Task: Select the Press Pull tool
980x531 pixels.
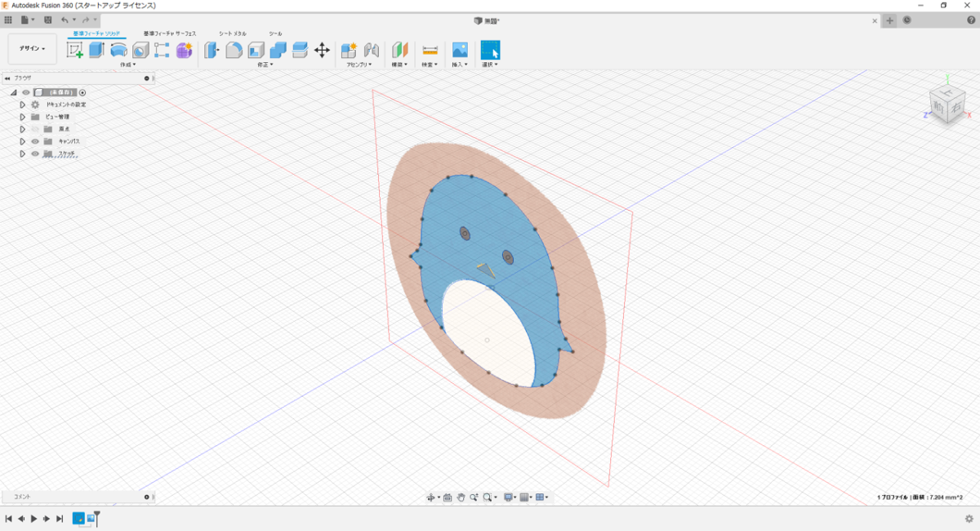Action: (212, 50)
